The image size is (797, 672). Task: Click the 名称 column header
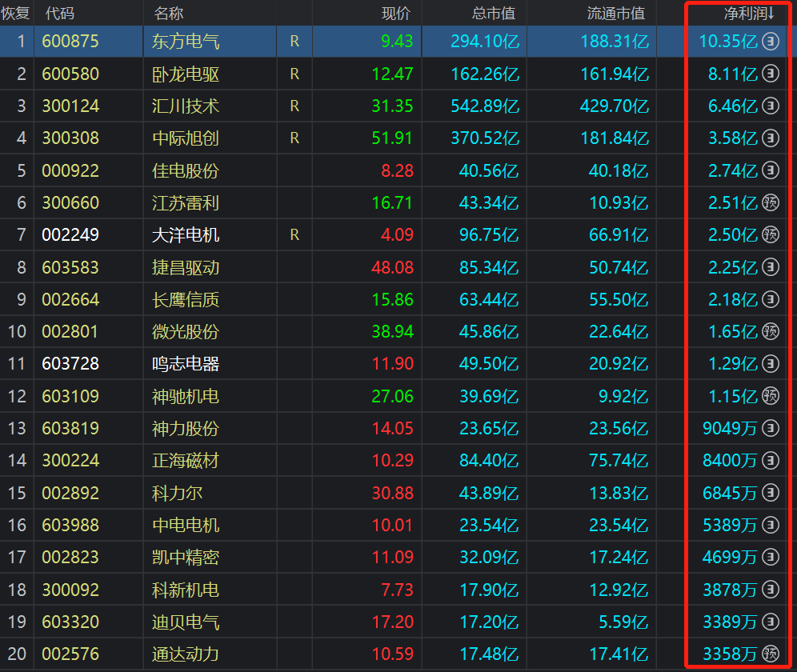click(168, 14)
